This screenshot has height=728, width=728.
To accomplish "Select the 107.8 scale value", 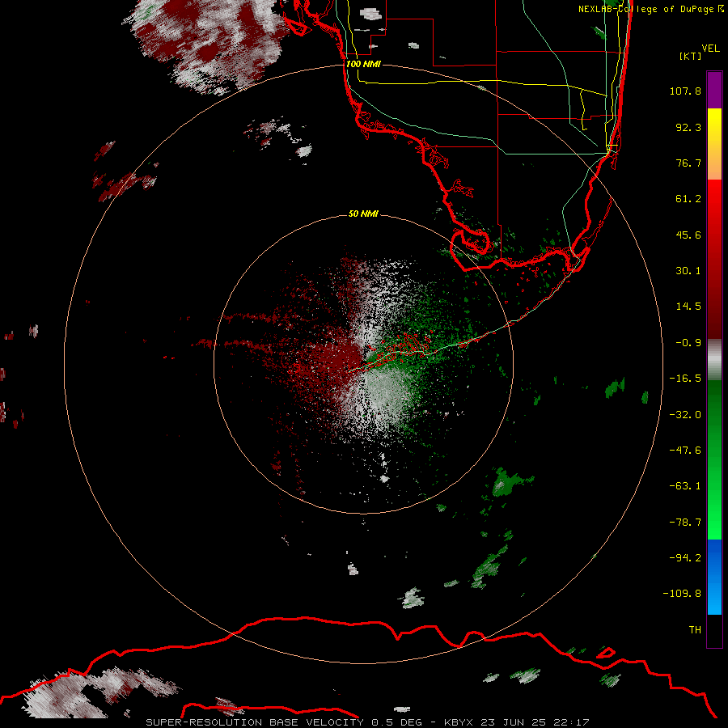I will (x=685, y=91).
